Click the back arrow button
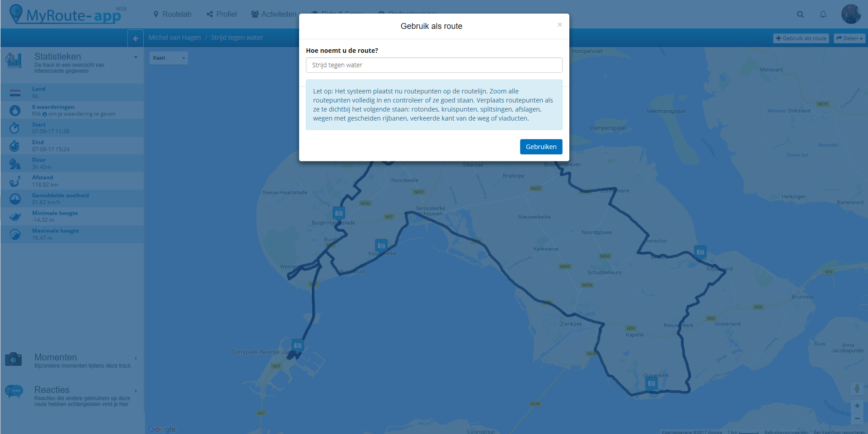868x434 pixels. [136, 38]
